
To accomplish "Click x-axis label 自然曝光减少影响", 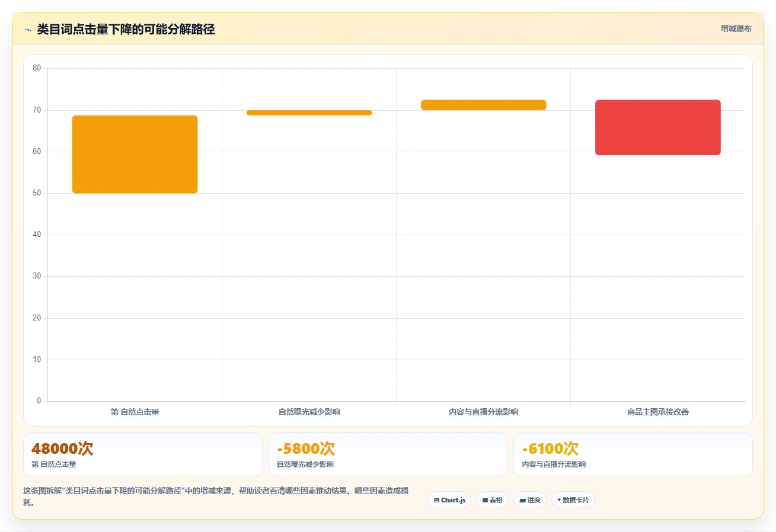I will pyautogui.click(x=309, y=412).
